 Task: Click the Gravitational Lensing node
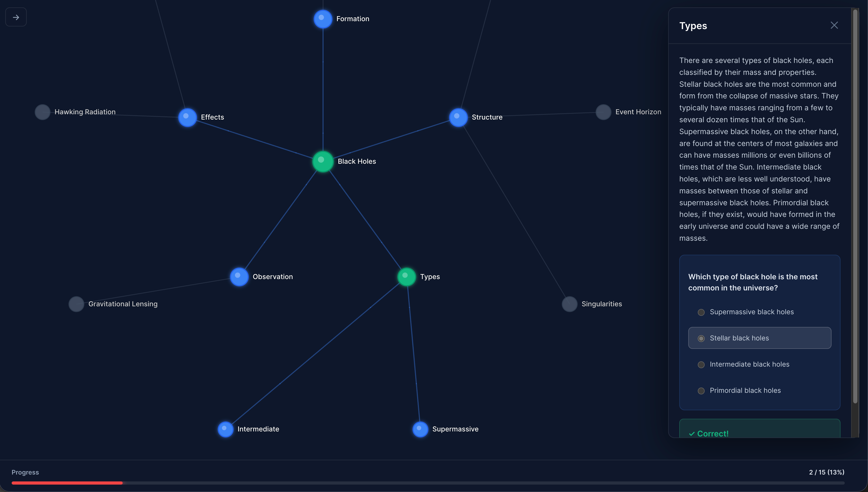[x=76, y=304]
